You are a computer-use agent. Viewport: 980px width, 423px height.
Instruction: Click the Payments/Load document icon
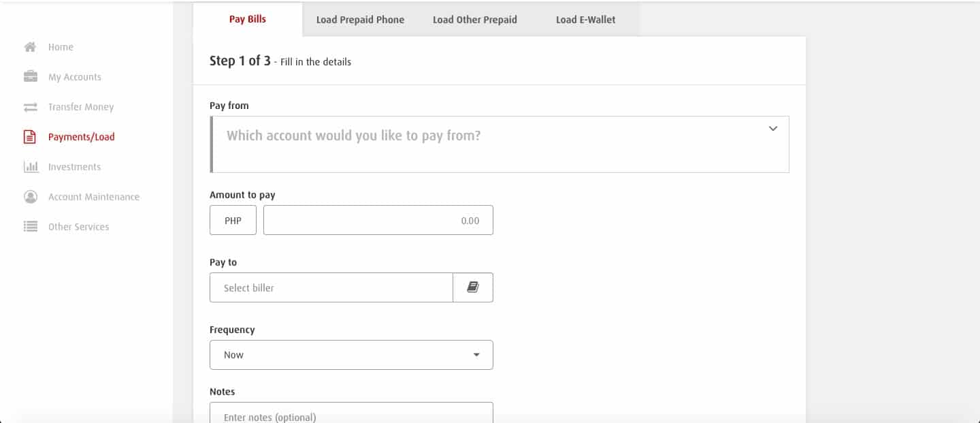point(30,137)
